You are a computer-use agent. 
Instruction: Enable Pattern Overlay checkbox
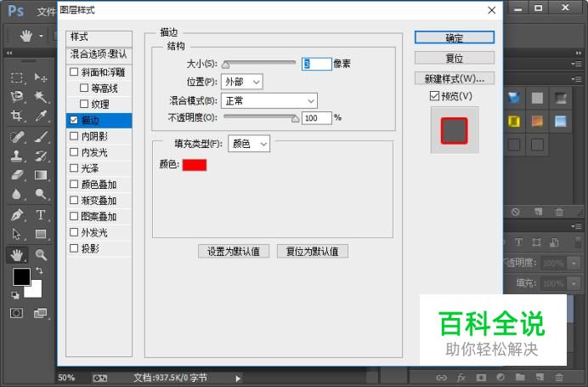(x=74, y=216)
